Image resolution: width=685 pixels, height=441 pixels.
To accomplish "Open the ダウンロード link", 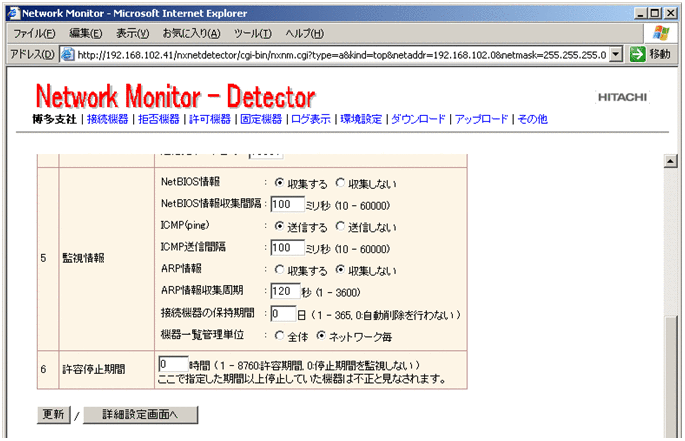I will pyautogui.click(x=418, y=119).
